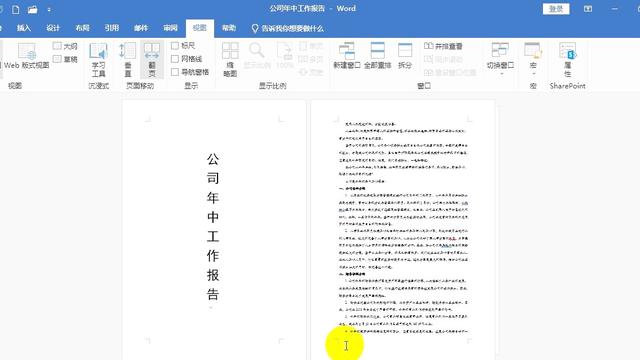Switch to the 邮件 (Mailings) tab
The image size is (640, 360).
click(x=141, y=28)
